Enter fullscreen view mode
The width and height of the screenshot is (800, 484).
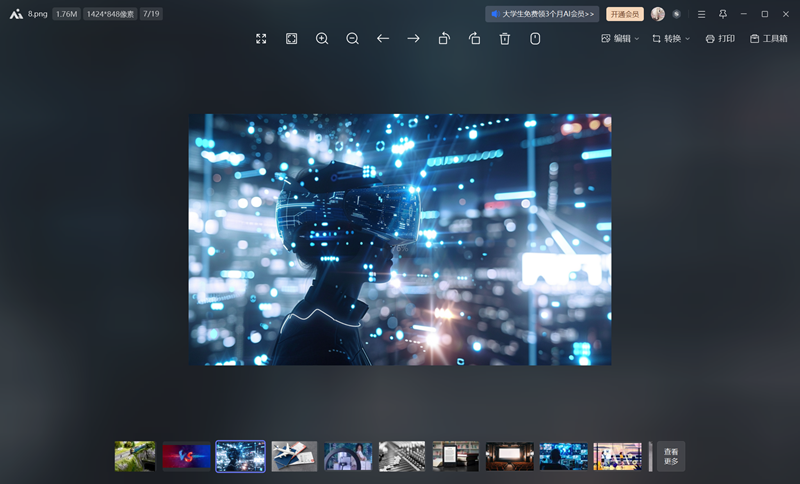[x=261, y=38]
